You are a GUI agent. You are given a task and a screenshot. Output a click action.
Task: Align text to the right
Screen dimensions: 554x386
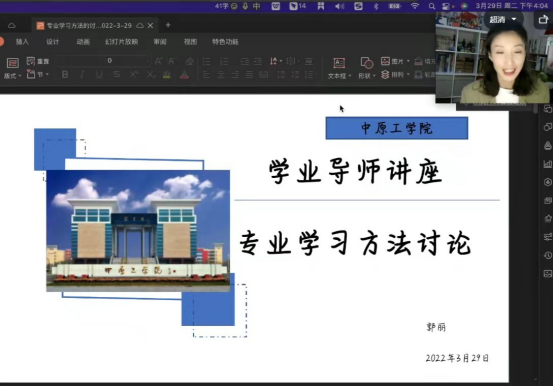click(235, 75)
